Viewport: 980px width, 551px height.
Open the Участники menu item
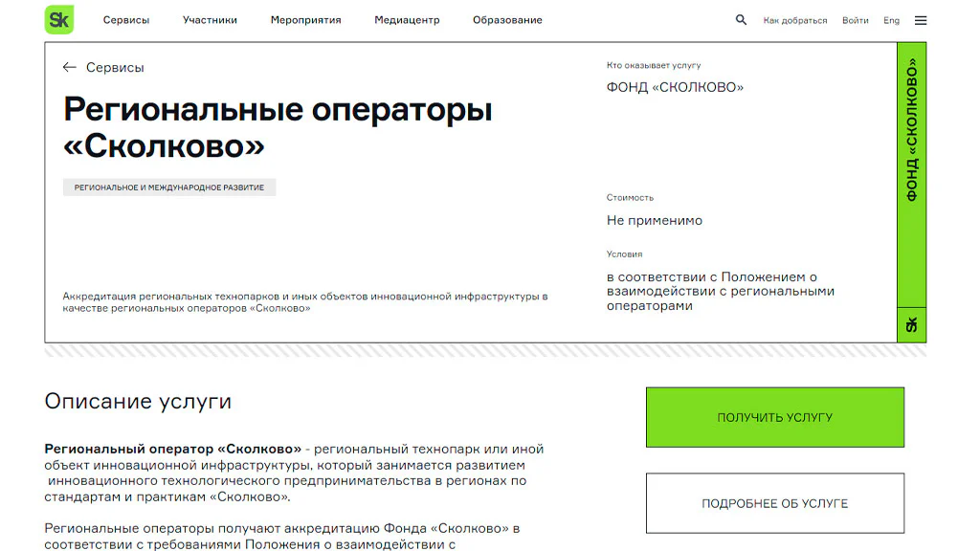210,20
